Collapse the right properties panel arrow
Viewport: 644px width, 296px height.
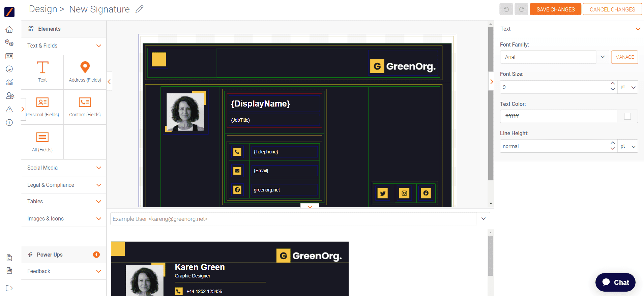[492, 82]
